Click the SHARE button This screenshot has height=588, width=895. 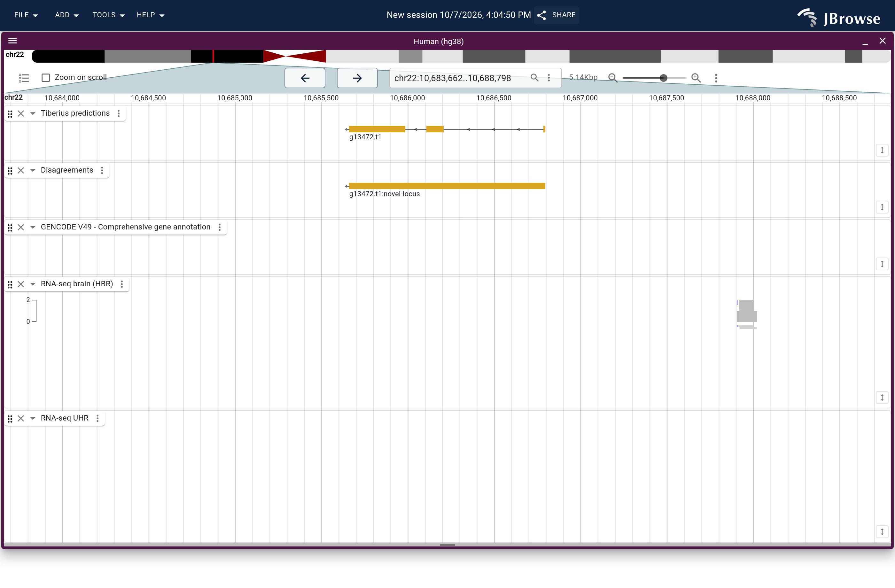tap(556, 15)
